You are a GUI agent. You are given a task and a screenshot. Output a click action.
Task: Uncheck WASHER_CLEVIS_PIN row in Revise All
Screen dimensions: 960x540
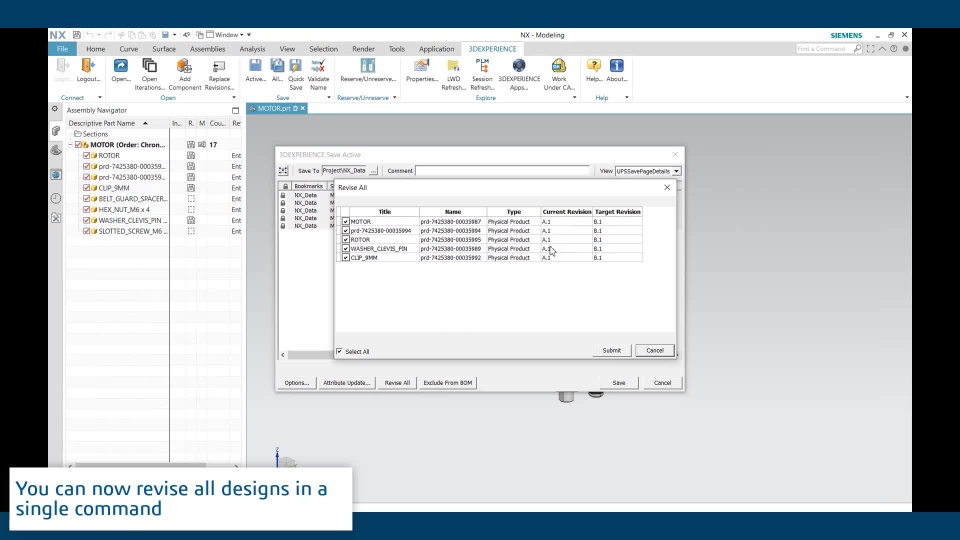[346, 249]
